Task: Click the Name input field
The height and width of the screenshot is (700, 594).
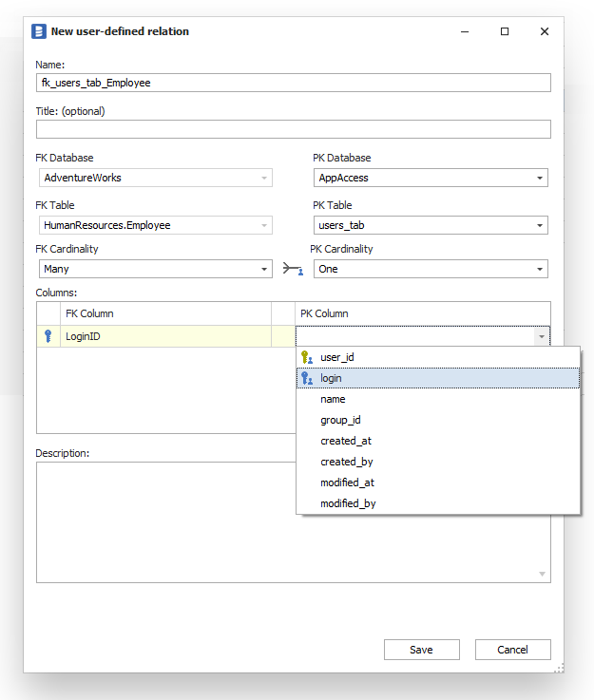Action: [293, 83]
